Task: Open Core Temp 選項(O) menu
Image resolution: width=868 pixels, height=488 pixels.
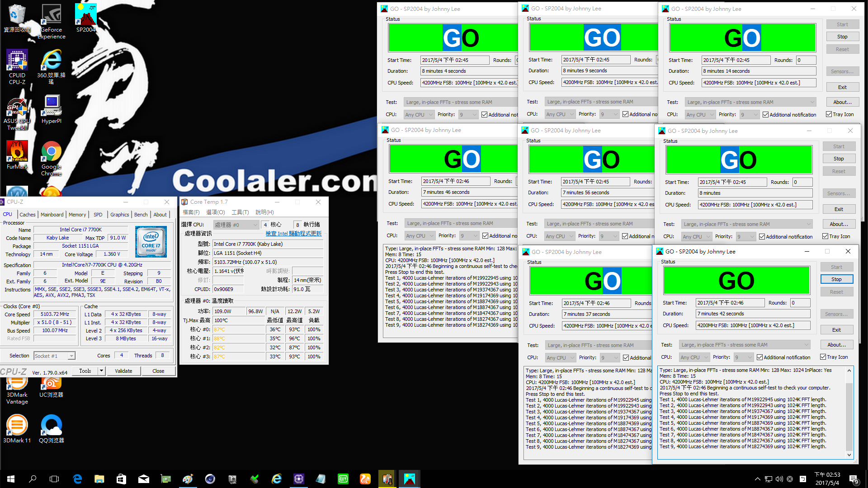Action: click(x=215, y=212)
